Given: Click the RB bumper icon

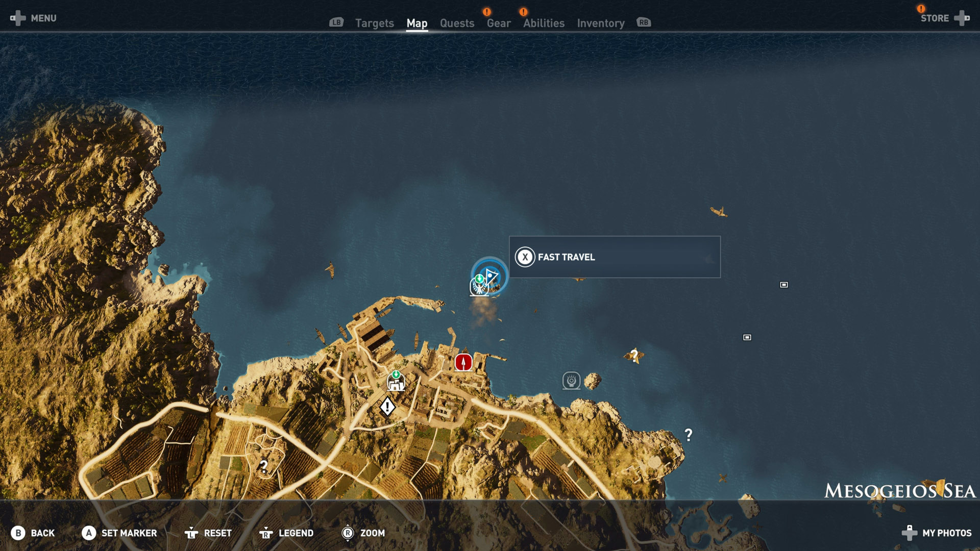Looking at the screenshot, I should pos(644,22).
